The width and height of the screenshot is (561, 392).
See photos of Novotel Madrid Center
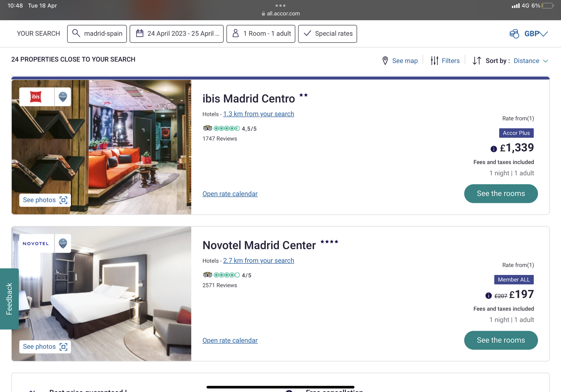45,347
